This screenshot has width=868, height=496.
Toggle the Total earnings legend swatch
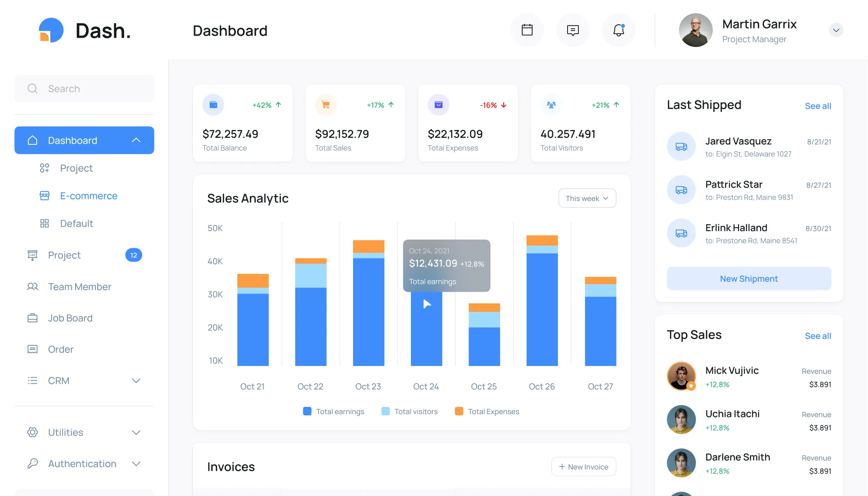point(307,411)
